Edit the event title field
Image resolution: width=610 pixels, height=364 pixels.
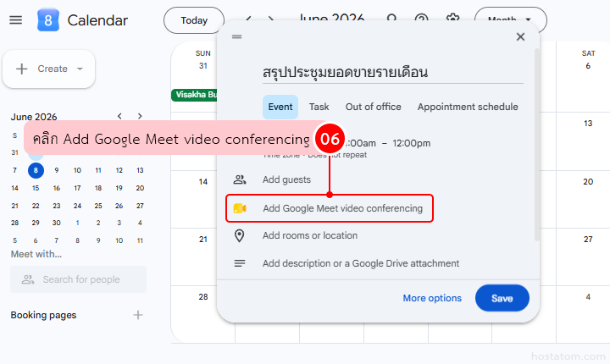pos(393,72)
